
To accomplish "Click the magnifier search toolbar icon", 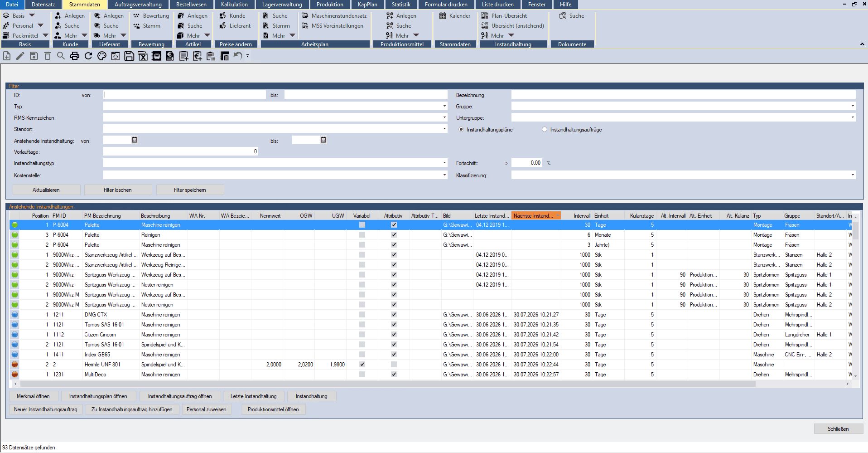I will [61, 56].
